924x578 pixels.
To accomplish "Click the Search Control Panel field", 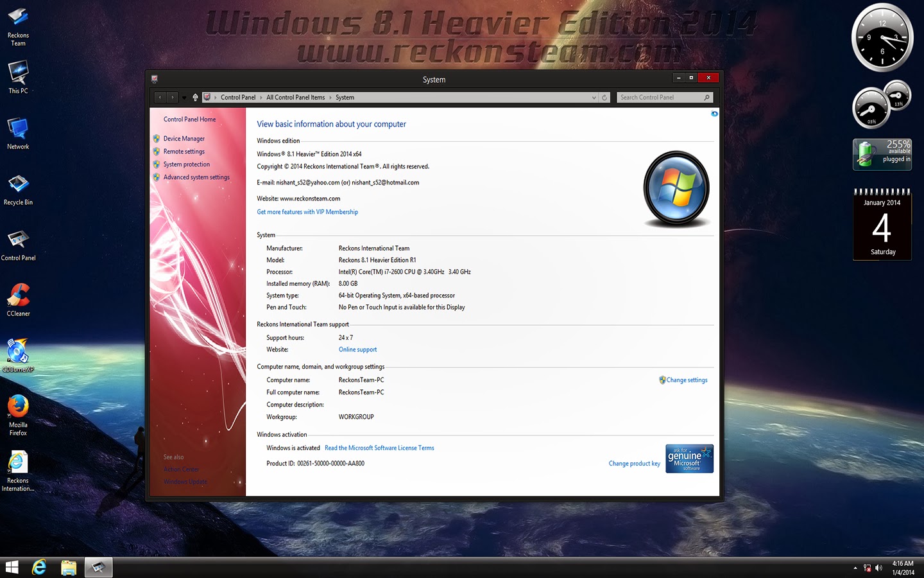I will click(x=665, y=98).
